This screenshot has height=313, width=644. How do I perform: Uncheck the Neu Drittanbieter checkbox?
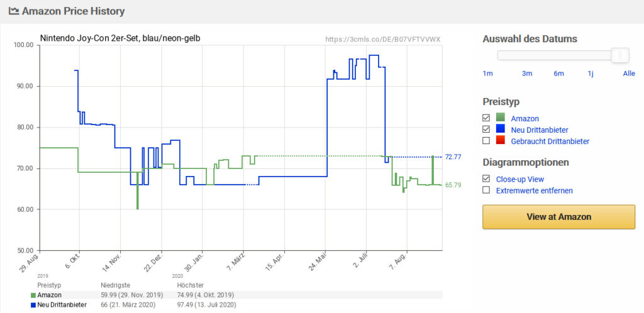[486, 129]
